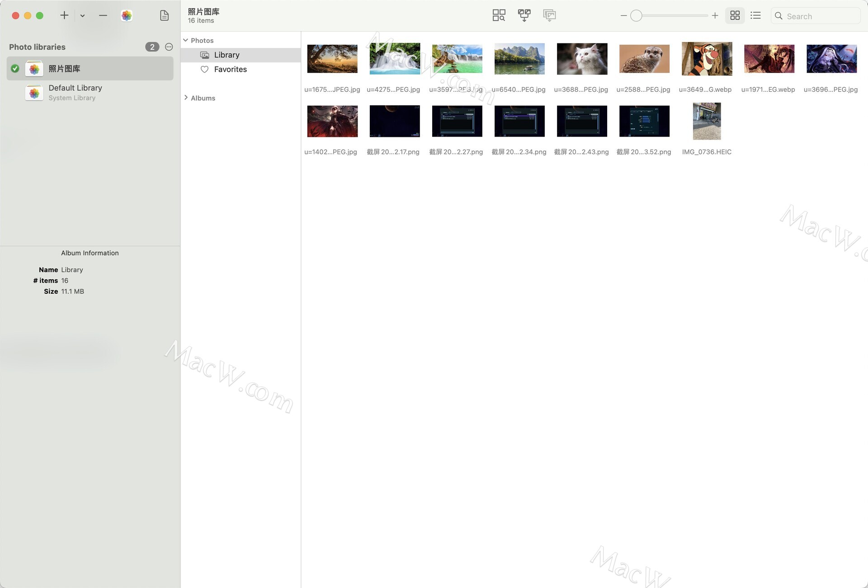This screenshot has width=868, height=588.
Task: Click the Library pictures icon
Action: (204, 55)
